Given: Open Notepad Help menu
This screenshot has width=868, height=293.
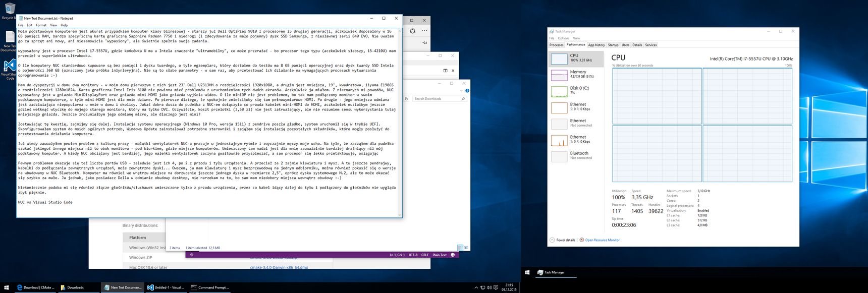Looking at the screenshot, I should [x=64, y=25].
